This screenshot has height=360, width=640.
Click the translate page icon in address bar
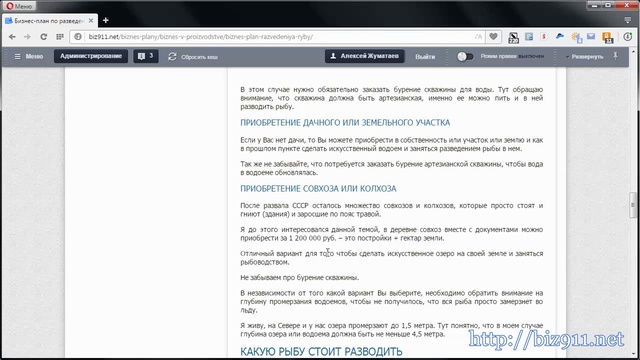click(478, 37)
